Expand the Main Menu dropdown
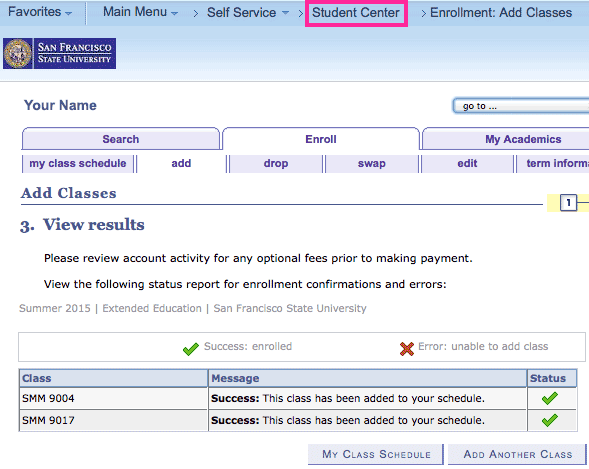Image resolution: width=589 pixels, height=469 pixels. click(x=140, y=12)
